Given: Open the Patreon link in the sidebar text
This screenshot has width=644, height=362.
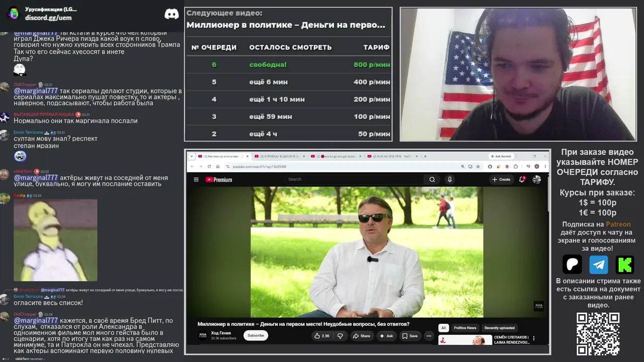Looking at the screenshot, I should pos(618,224).
